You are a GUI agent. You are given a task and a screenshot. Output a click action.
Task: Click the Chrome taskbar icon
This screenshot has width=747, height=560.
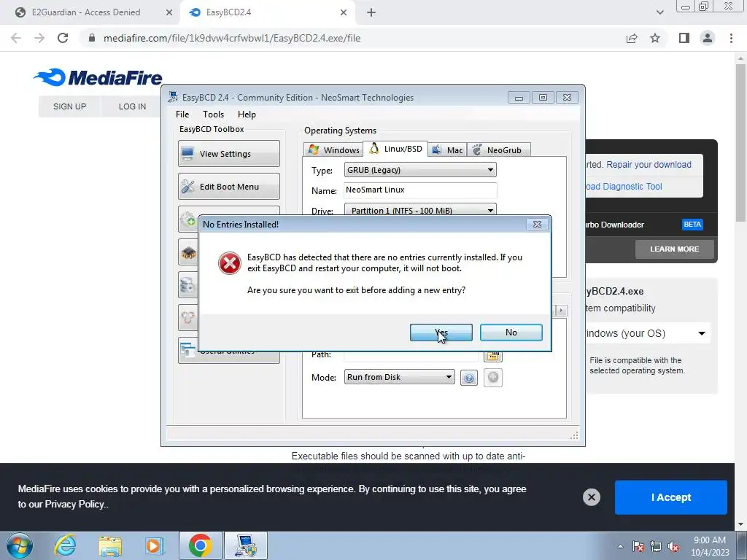200,545
